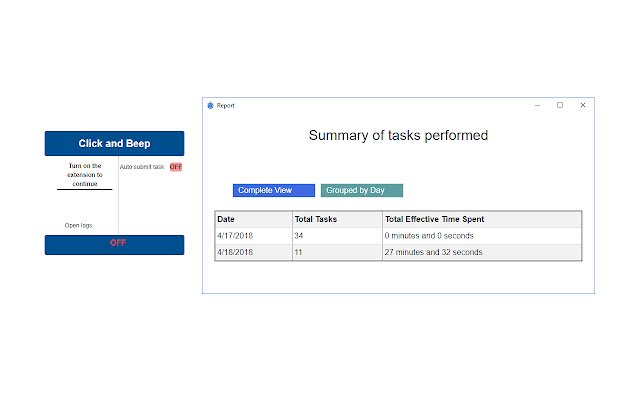Click the Report window app icon

(210, 105)
